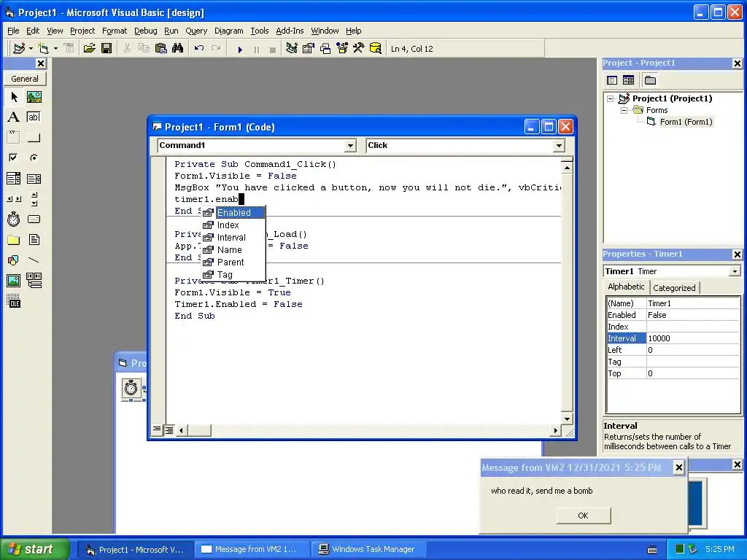747x560 pixels.
Task: Open Find with the binoculars icon
Action: coord(178,48)
